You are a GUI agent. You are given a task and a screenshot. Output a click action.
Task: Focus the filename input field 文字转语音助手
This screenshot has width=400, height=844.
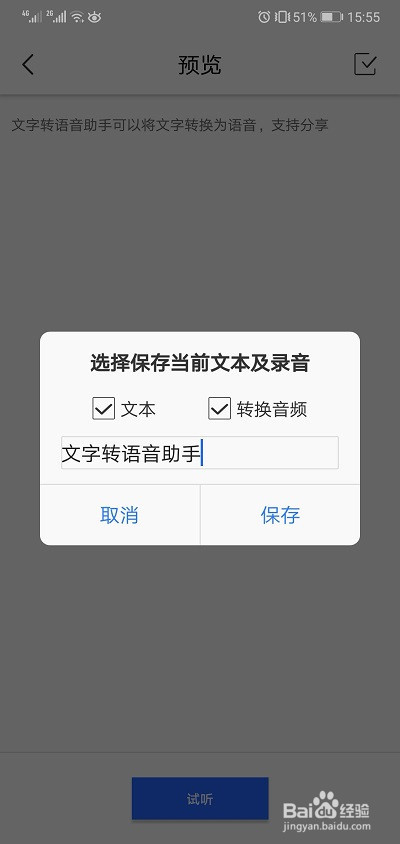[200, 453]
